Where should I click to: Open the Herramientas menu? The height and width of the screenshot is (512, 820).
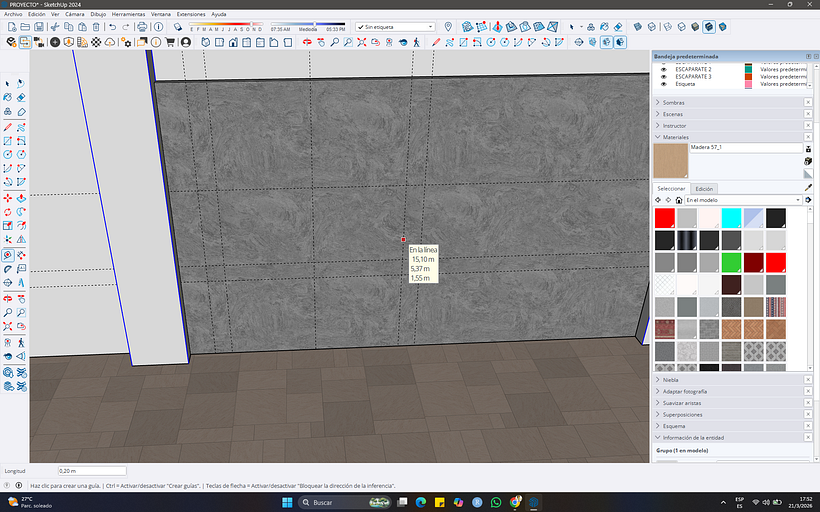click(x=128, y=14)
